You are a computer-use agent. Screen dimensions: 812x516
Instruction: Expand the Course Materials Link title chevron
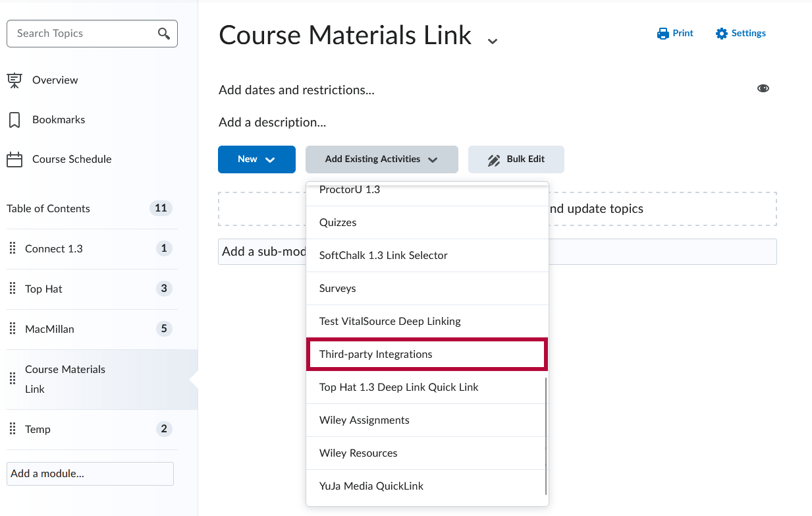(x=492, y=41)
